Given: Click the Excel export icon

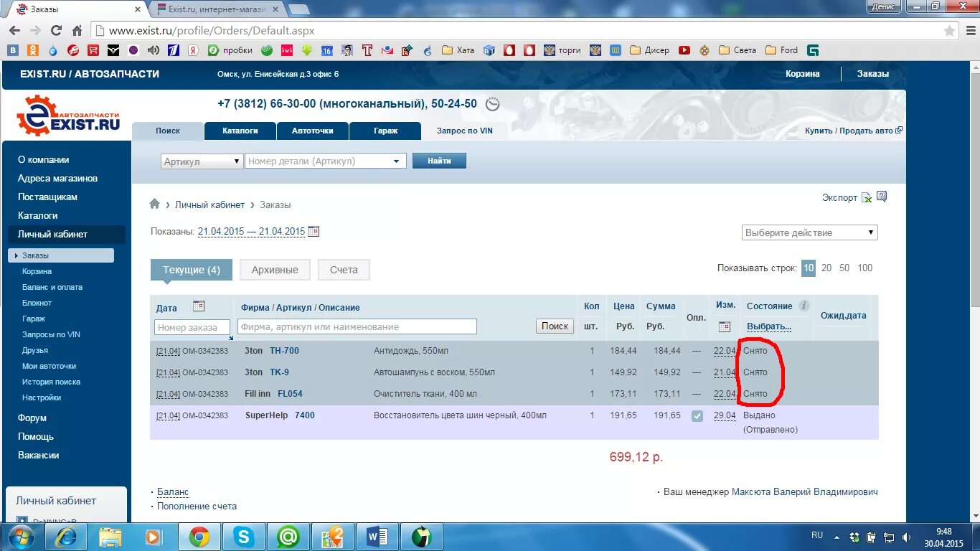Looking at the screenshot, I should pyautogui.click(x=867, y=197).
